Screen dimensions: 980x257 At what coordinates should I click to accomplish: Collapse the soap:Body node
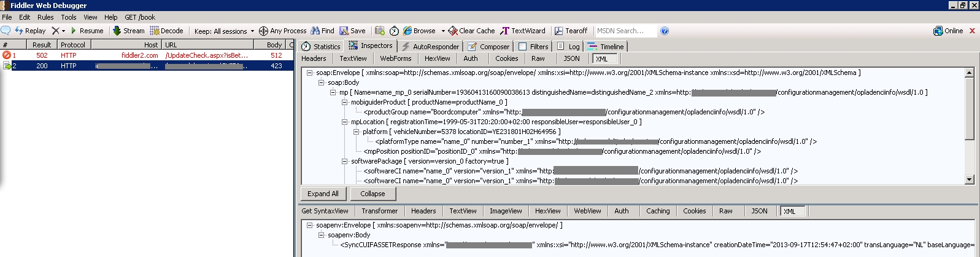[321, 82]
